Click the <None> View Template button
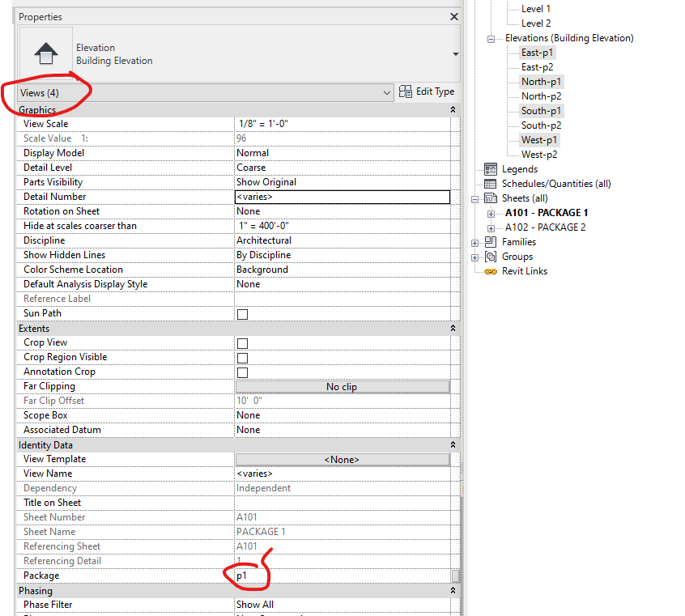 coord(342,460)
